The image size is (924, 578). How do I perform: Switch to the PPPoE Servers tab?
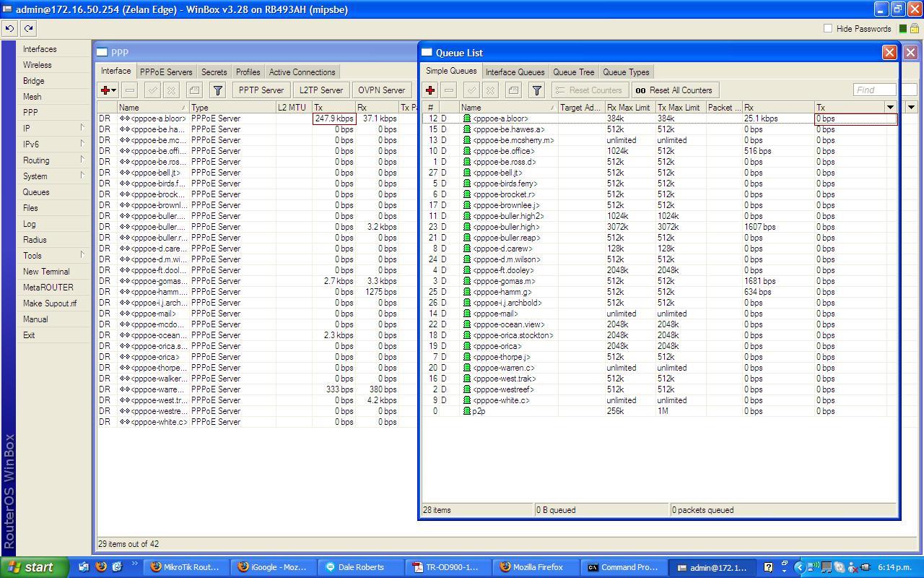[x=166, y=72]
